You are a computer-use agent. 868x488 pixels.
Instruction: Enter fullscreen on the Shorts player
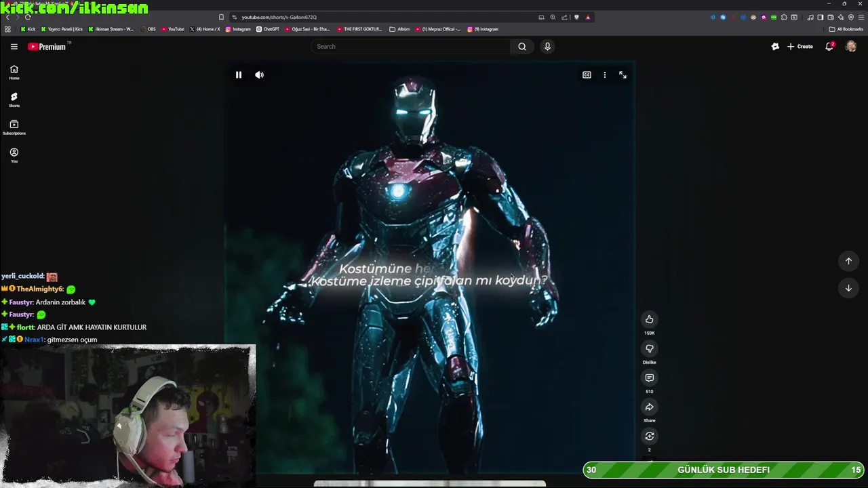[x=623, y=75]
